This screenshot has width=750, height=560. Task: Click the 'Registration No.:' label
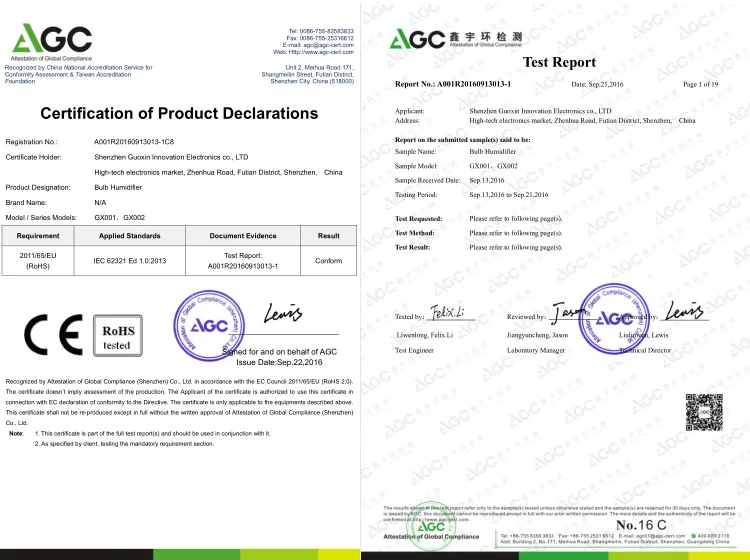tap(31, 142)
